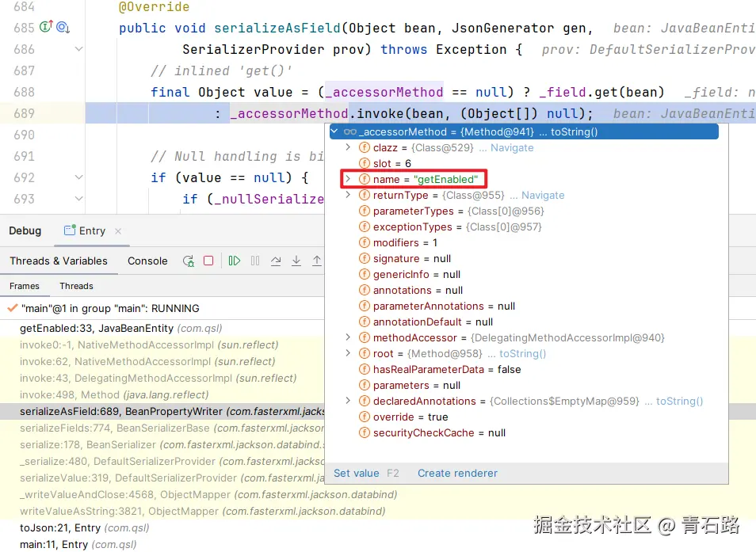Click the Resume Program icon
The height and width of the screenshot is (552, 756).
pos(235,261)
